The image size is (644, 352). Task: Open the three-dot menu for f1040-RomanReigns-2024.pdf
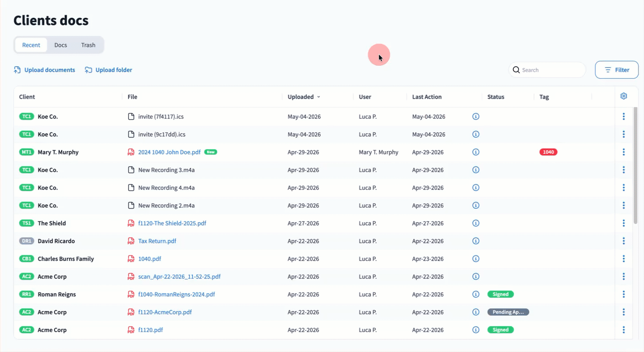[624, 294]
